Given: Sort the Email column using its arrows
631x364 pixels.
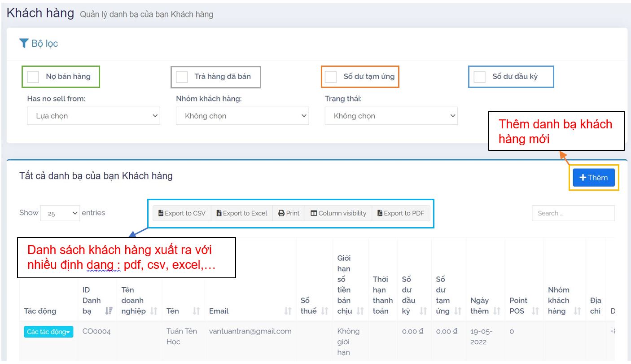Looking at the screenshot, I should 288,311.
